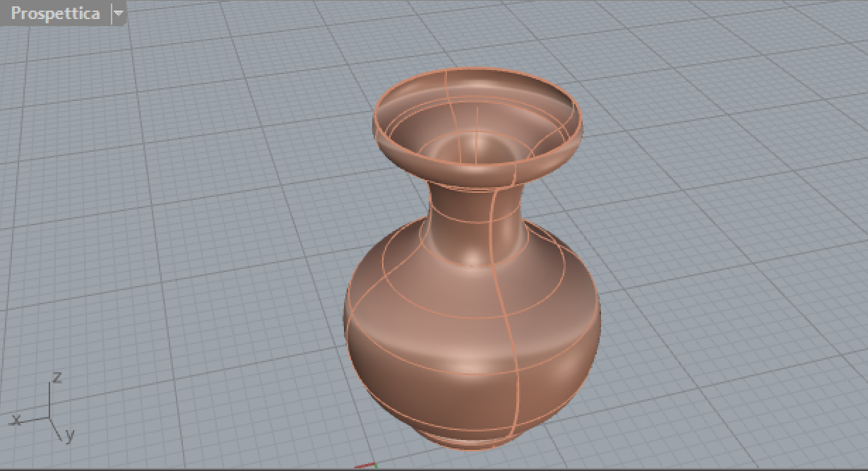This screenshot has width=868, height=471.
Task: Click the Prospettica viewport title
Action: [55, 13]
